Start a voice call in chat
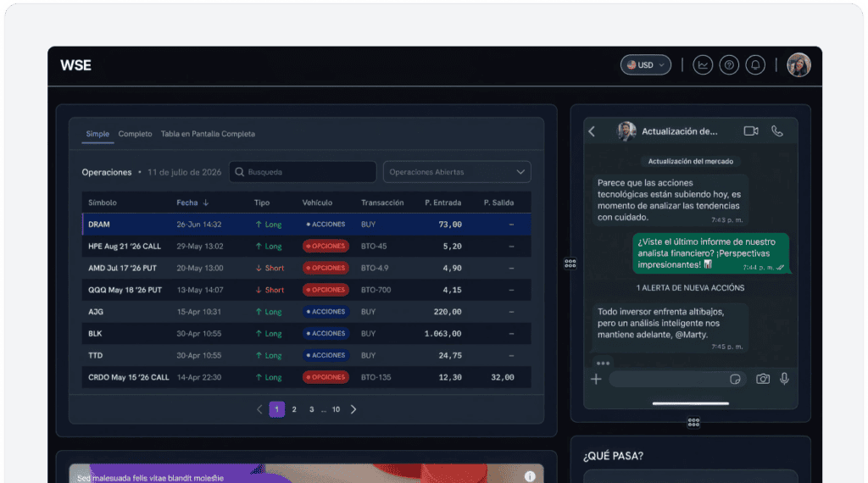 click(777, 131)
